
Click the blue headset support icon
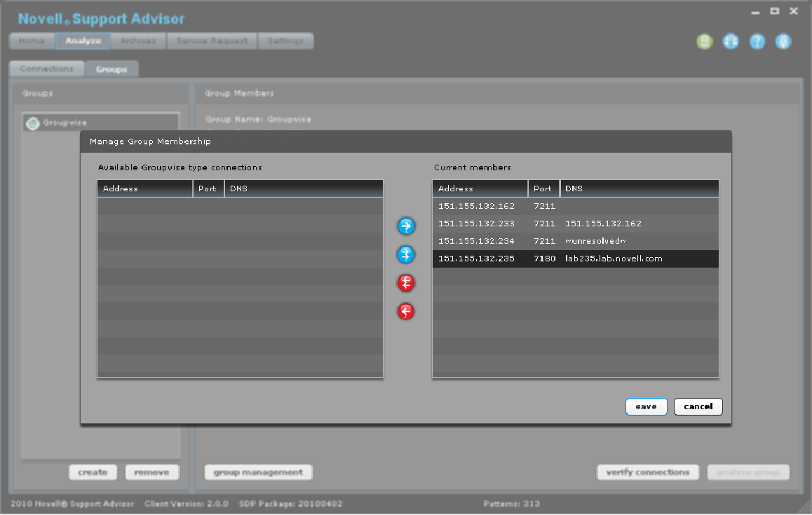[731, 41]
